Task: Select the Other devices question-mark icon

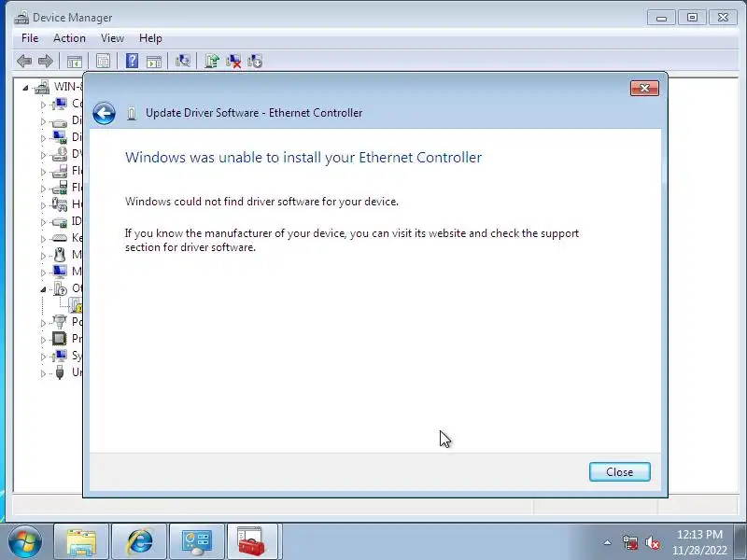Action: point(61,288)
